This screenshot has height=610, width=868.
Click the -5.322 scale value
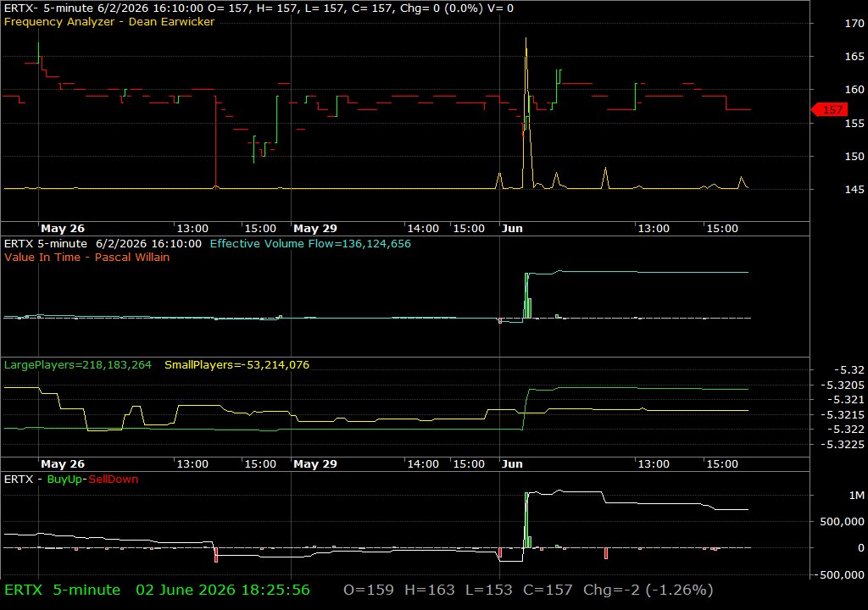click(845, 429)
